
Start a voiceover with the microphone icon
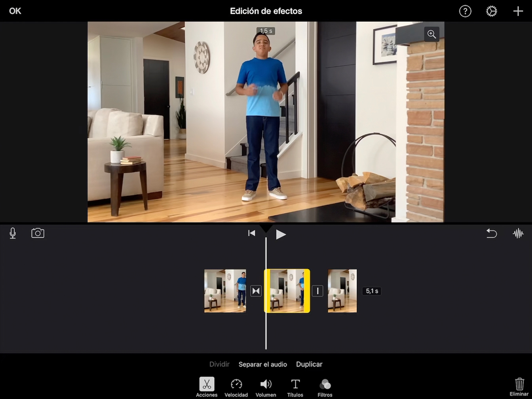tap(13, 233)
